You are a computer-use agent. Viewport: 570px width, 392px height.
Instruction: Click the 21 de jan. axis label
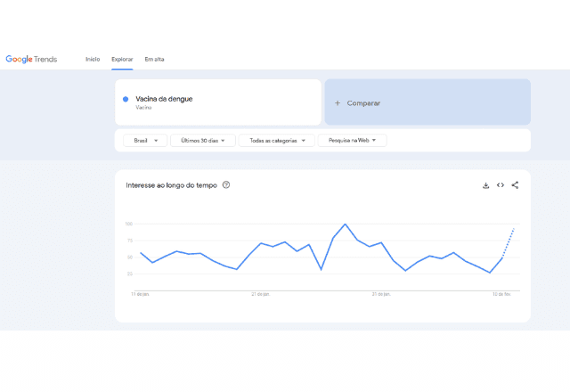click(x=261, y=294)
